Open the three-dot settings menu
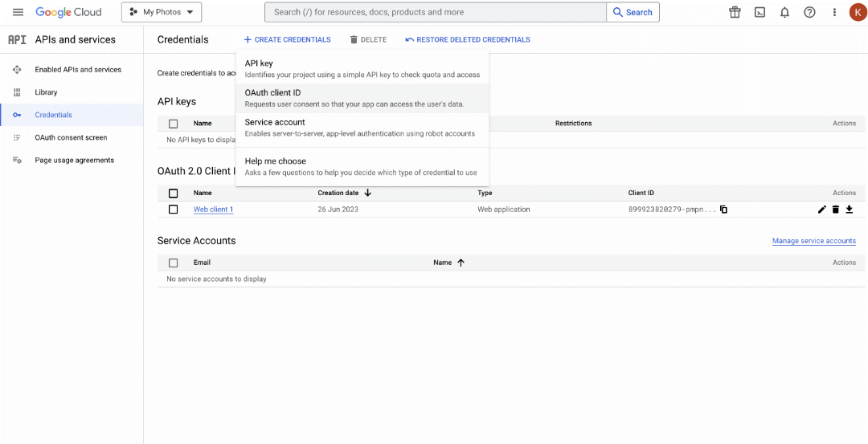The height and width of the screenshot is (444, 868). click(835, 12)
